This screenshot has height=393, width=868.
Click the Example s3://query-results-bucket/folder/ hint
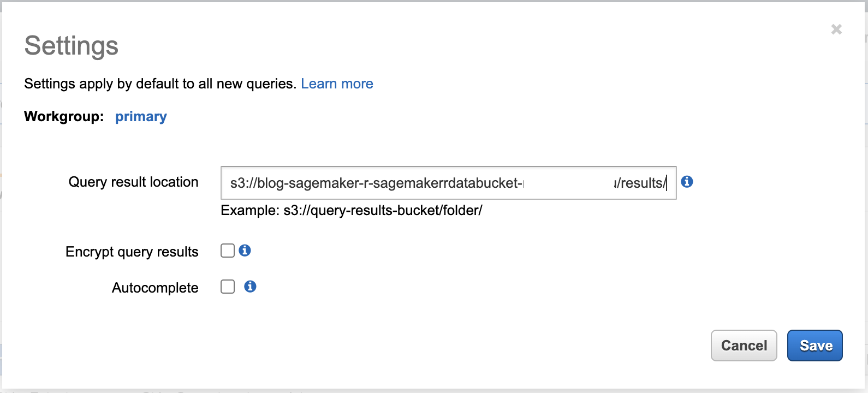click(x=352, y=210)
